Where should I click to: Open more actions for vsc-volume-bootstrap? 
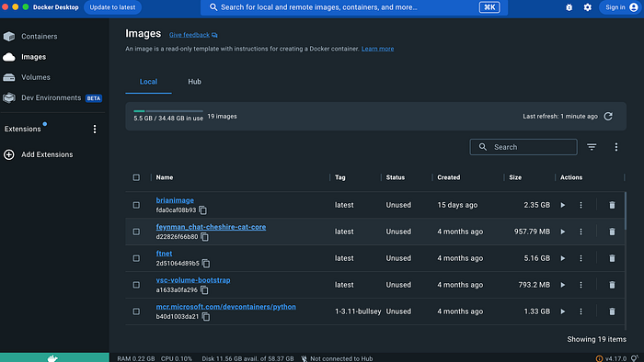[x=581, y=285]
